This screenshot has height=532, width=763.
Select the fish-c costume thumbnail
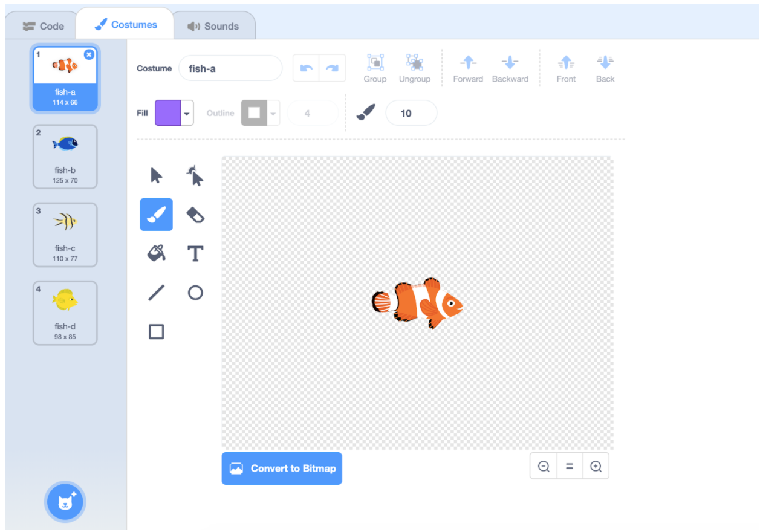65,235
